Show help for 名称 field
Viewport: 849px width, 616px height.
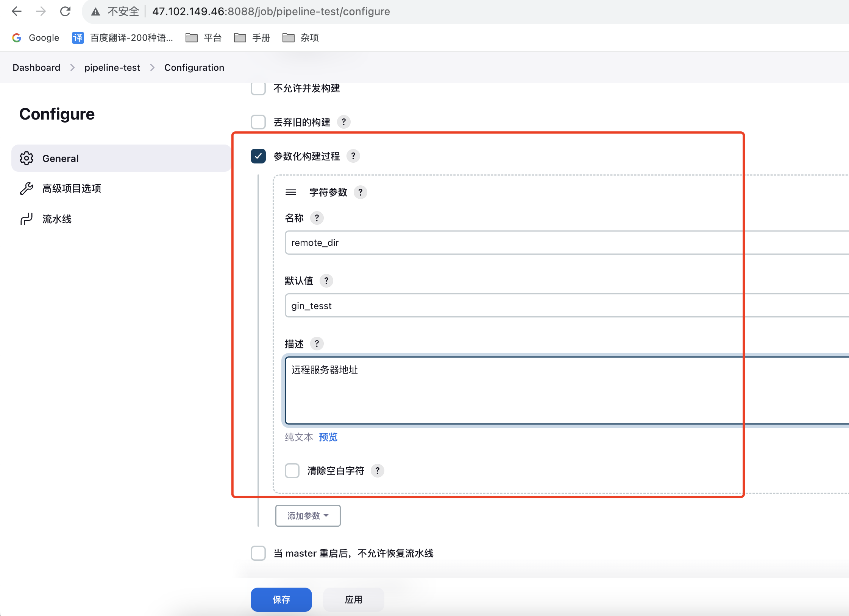317,218
